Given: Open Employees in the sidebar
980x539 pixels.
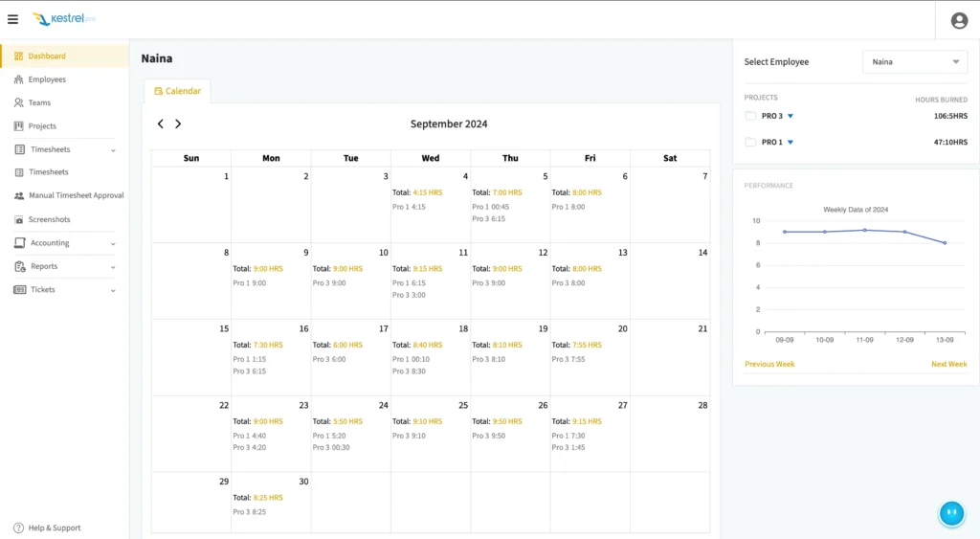Looking at the screenshot, I should 47,79.
